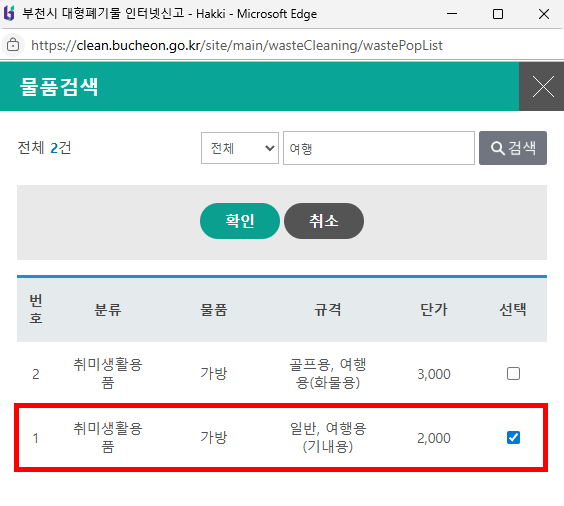
Task: Minimize the Edge window
Action: tap(452, 14)
